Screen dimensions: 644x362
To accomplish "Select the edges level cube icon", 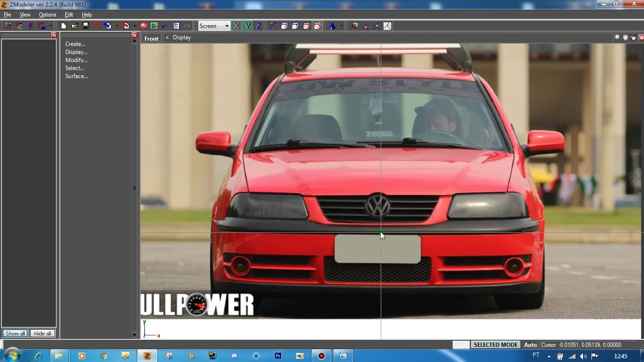I will (x=284, y=26).
